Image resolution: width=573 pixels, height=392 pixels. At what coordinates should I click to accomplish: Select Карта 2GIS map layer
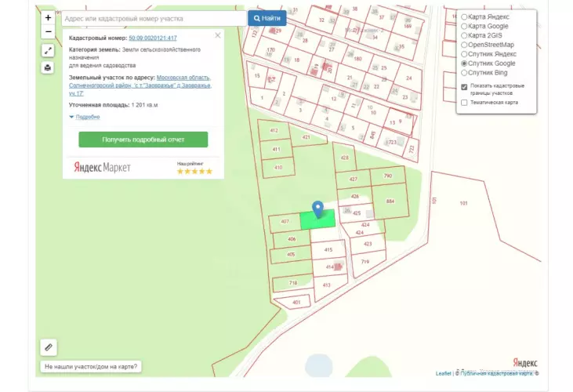(464, 35)
